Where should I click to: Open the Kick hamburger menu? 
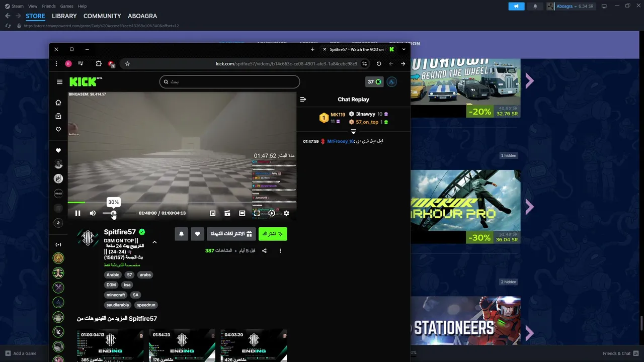(59, 82)
